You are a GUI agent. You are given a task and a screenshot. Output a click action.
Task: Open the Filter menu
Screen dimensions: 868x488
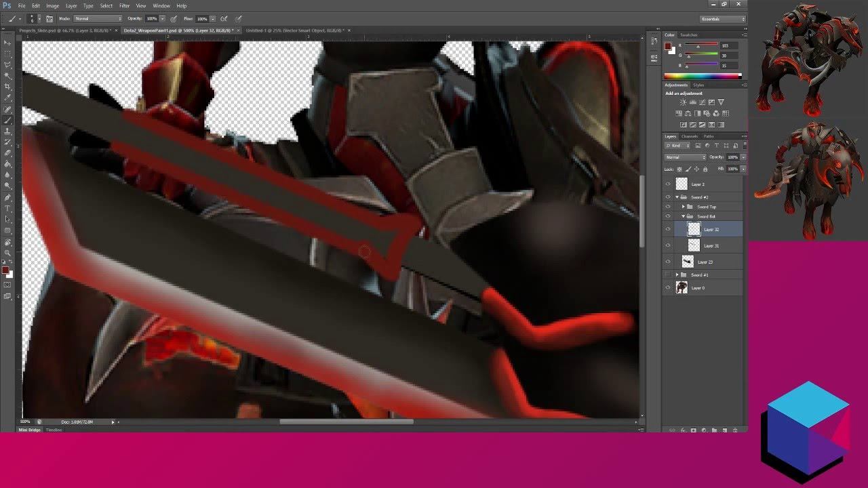(124, 5)
